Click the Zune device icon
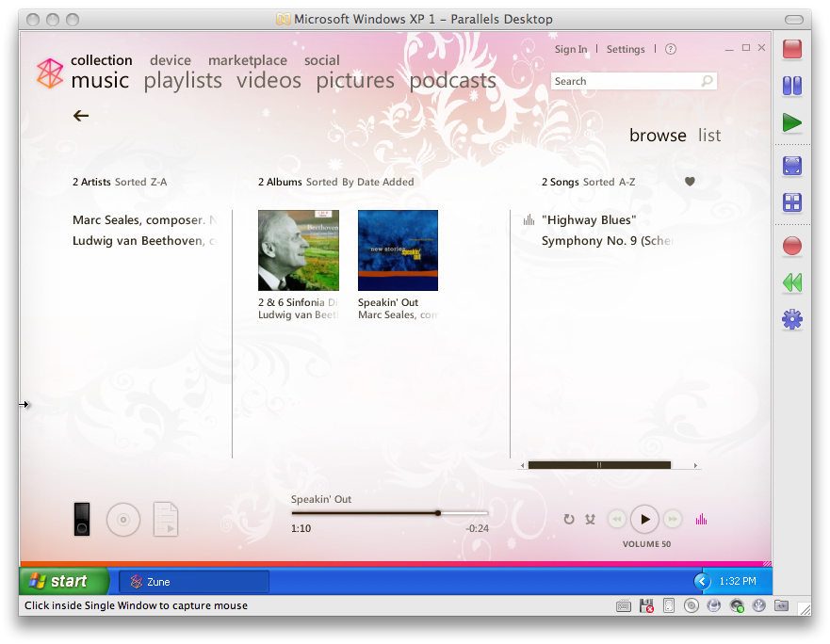 [82, 519]
